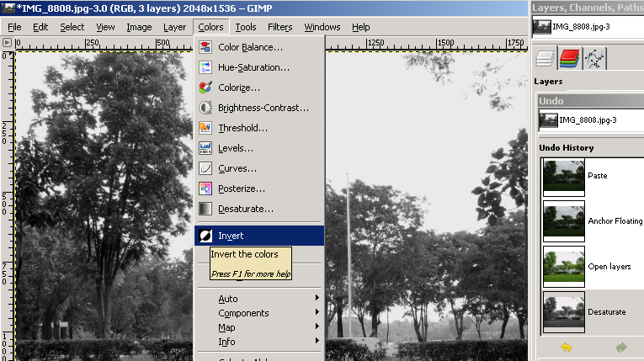Screen dimensions: 644x361
Task: Click the ruler corner menu arrow button
Action: (7, 42)
